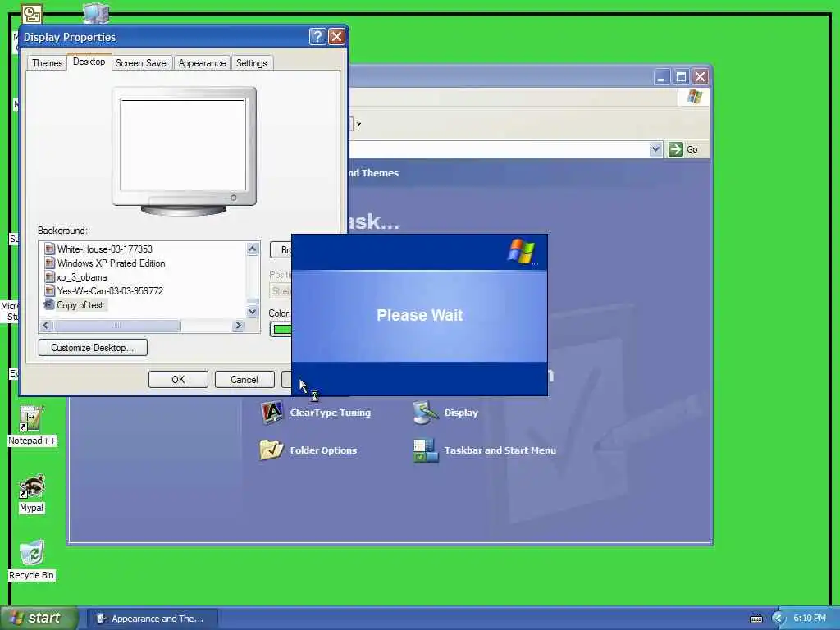Click the Notepad++ desktop icon
Viewport: 840px width, 630px height.
[31, 426]
